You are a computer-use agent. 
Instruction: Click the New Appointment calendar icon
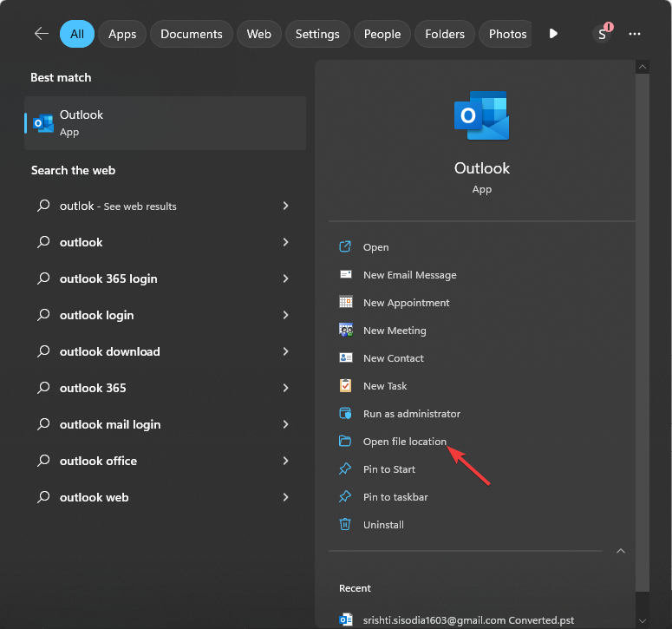point(345,302)
